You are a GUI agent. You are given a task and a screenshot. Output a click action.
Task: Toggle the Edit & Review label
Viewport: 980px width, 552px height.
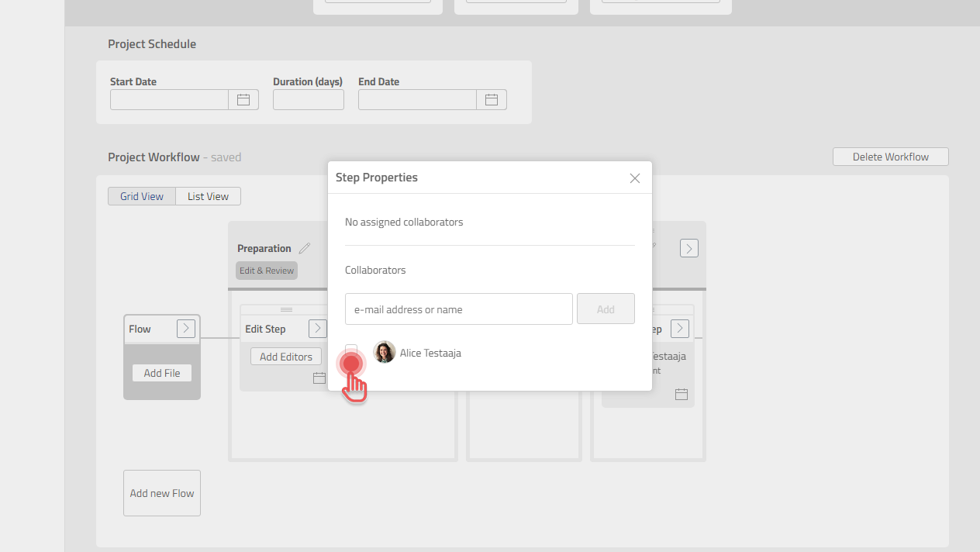(x=266, y=271)
